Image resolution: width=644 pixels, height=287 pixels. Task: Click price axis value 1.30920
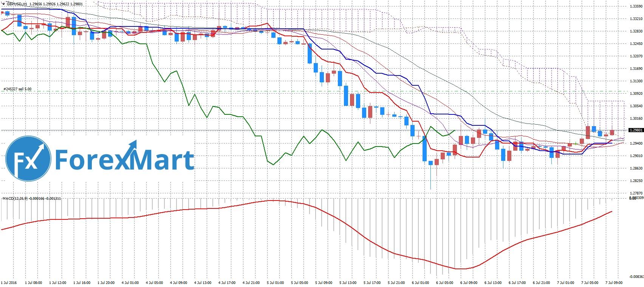pos(636,94)
